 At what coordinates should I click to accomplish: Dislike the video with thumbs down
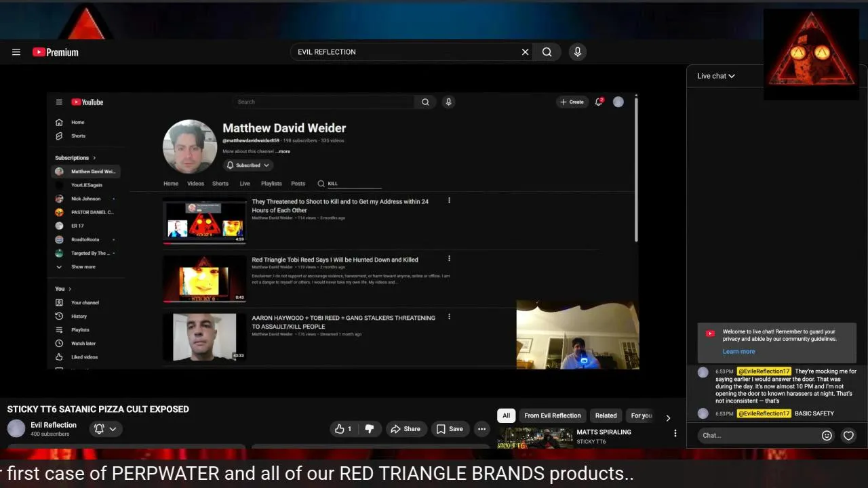coord(370,429)
